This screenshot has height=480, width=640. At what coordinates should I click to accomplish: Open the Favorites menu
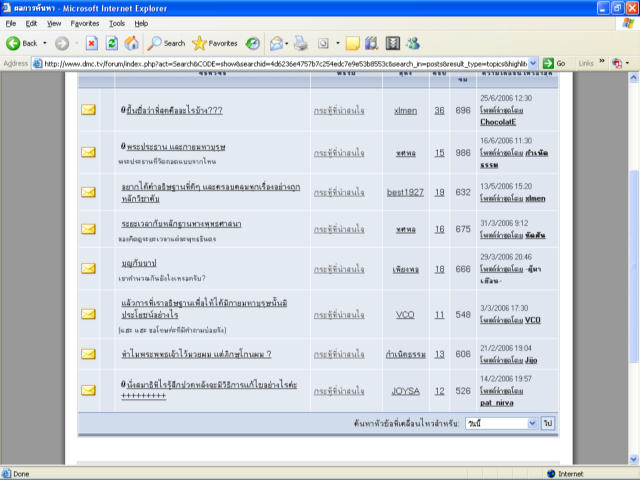pyautogui.click(x=84, y=22)
